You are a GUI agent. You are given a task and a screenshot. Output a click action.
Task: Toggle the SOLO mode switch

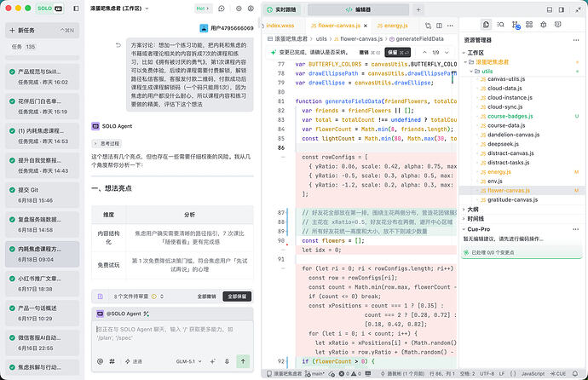point(50,9)
